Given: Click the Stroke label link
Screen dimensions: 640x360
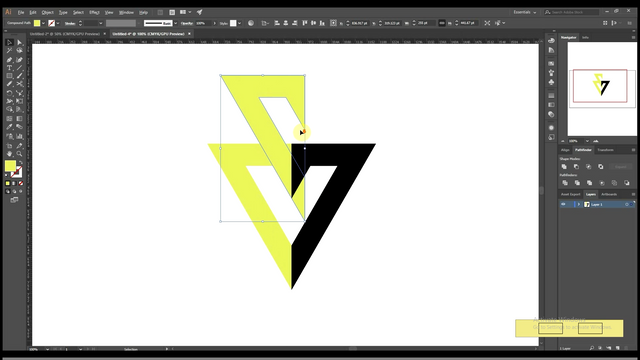Looking at the screenshot, I should click(70, 23).
